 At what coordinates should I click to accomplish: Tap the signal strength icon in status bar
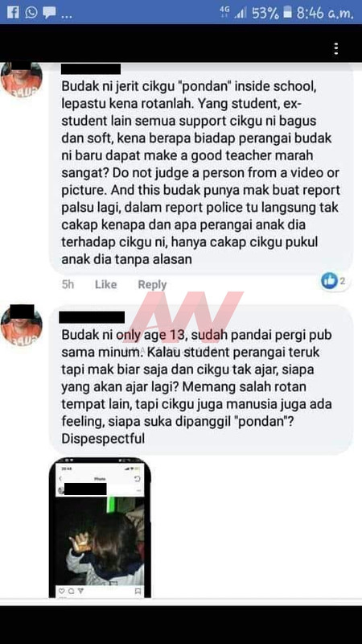241,13
